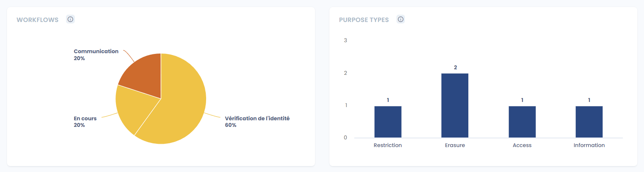Screen dimensions: 644x172
Task: Open the Purpose Types info icon
Action: click(401, 19)
